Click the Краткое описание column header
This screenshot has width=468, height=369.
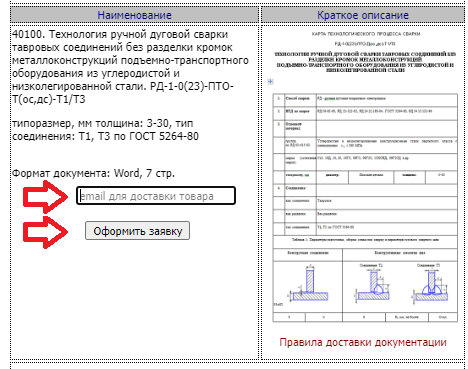363,15
